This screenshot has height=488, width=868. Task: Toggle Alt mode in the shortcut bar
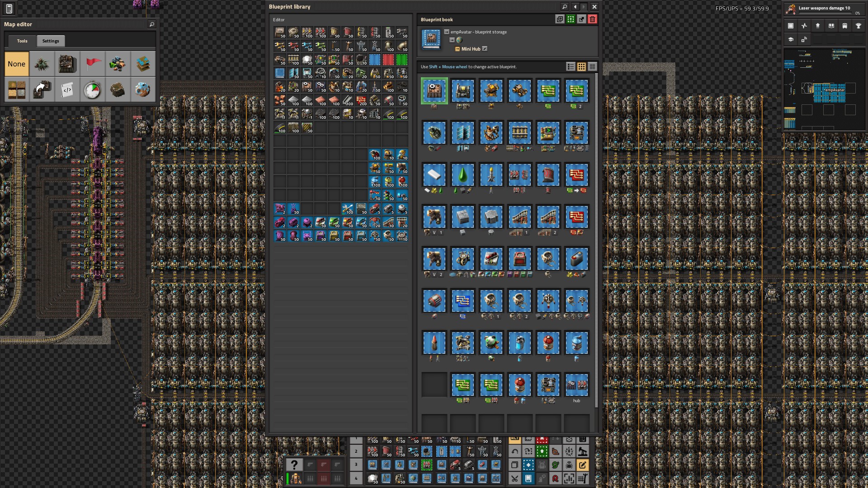click(514, 440)
